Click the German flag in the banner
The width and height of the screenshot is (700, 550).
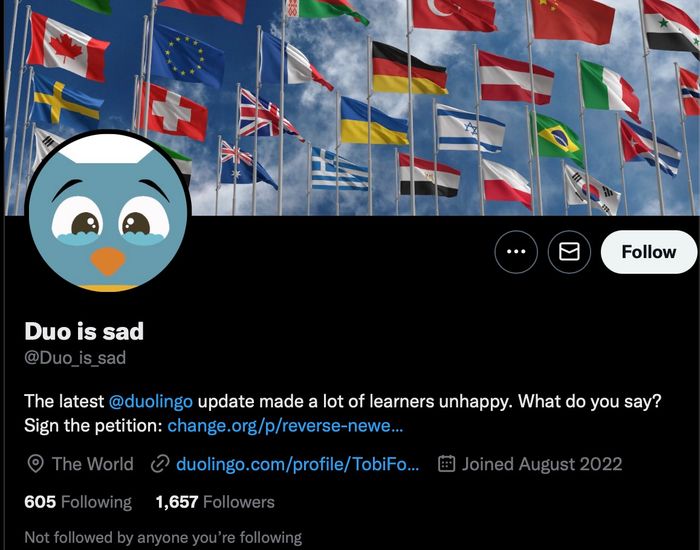pos(408,68)
